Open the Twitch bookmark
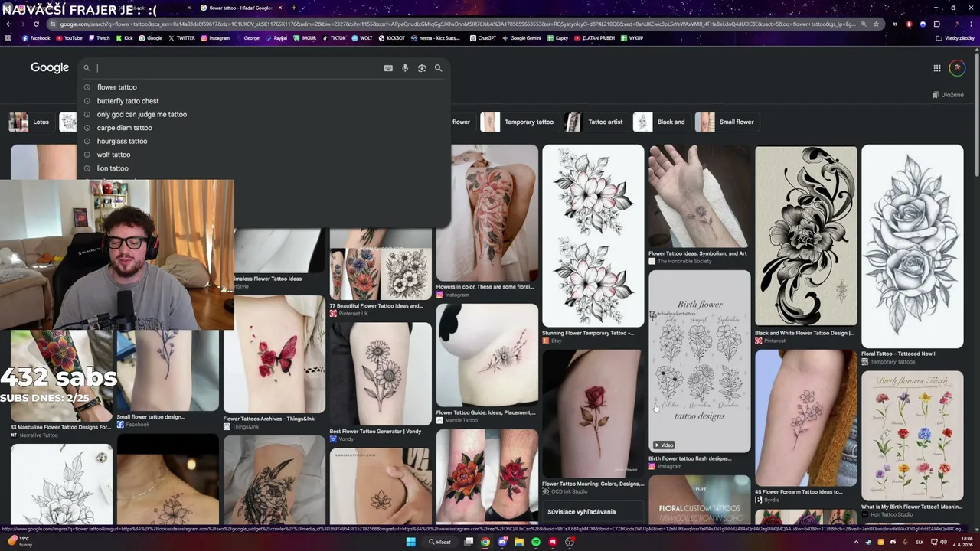This screenshot has height=551, width=980. (x=99, y=38)
